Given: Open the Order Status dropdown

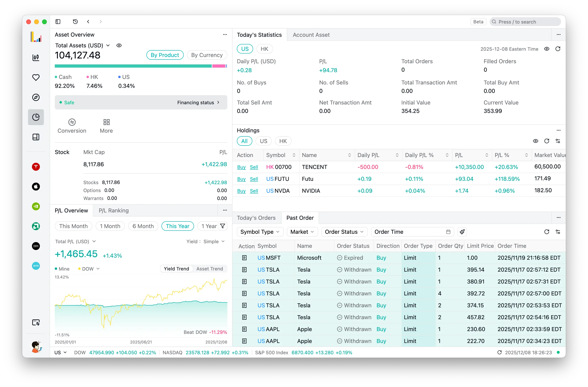Looking at the screenshot, I should click(344, 232).
